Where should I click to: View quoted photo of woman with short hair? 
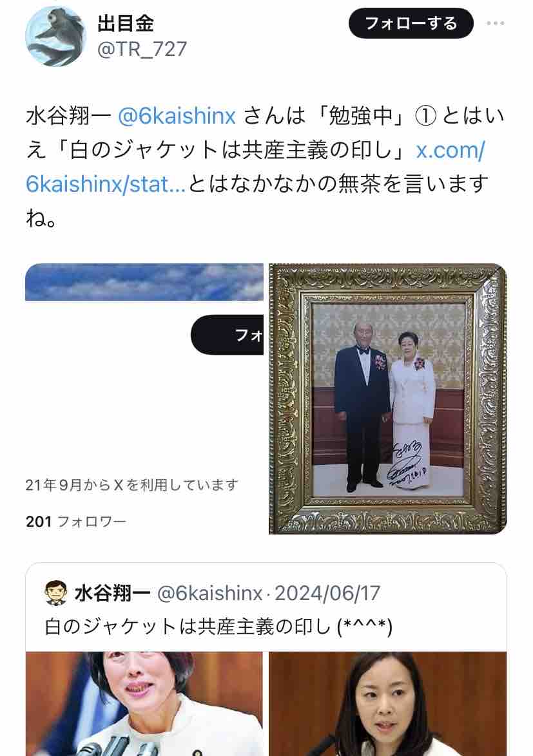coord(144,704)
